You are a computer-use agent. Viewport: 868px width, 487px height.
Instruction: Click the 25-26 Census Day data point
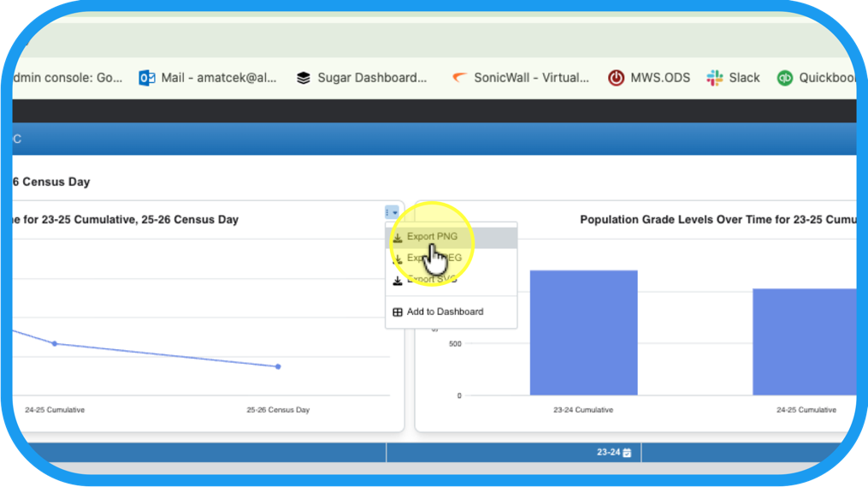(x=278, y=366)
